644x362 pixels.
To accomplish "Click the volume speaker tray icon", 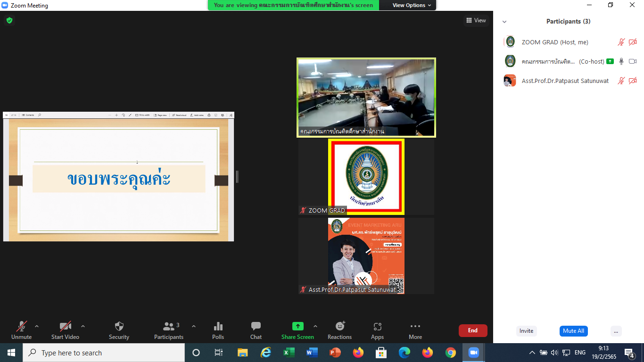I will pyautogui.click(x=554, y=353).
